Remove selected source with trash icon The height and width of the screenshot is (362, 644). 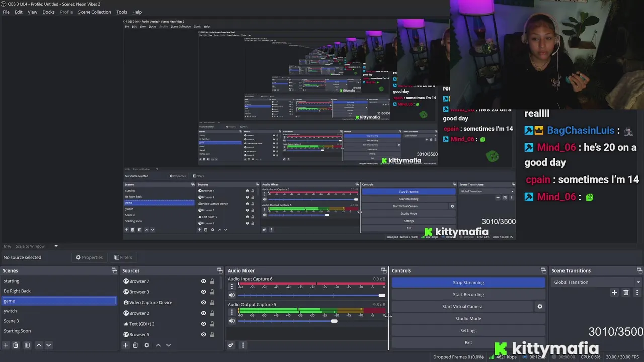point(135,345)
